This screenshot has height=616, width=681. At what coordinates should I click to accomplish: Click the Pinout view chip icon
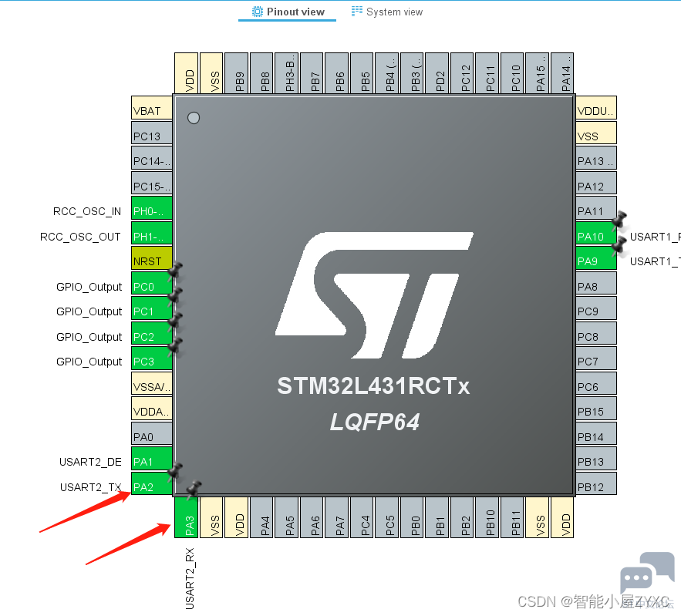(x=258, y=12)
